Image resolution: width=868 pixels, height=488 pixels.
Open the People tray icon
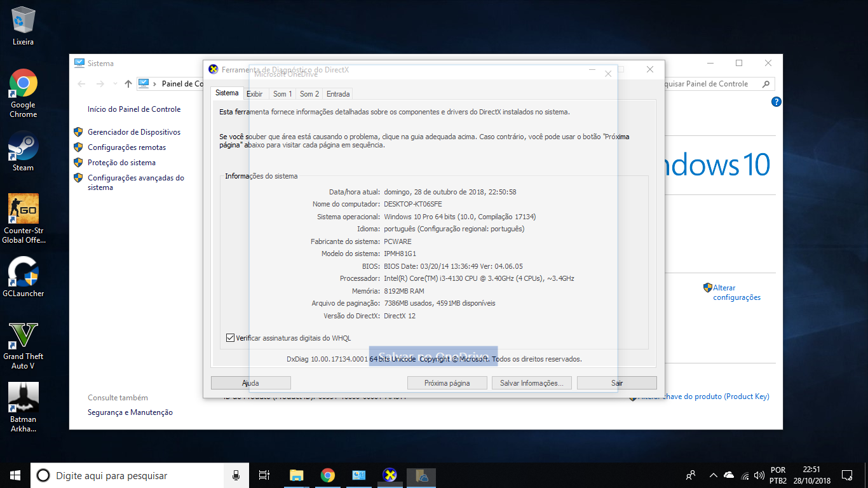[x=691, y=475]
